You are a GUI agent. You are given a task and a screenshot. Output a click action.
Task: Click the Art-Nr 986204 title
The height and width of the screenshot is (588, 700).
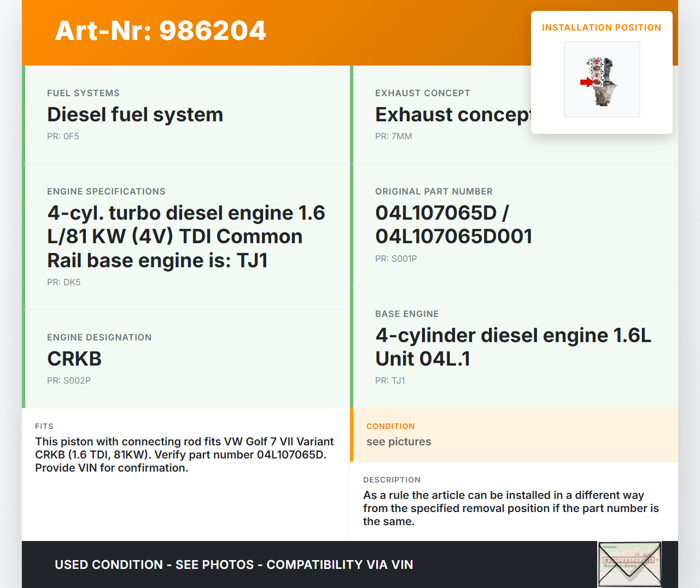point(160,31)
